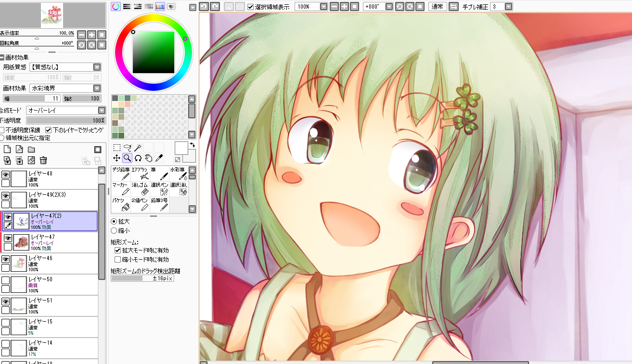Select the magic wand selection tool
This screenshot has height=364, width=632.
138,148
